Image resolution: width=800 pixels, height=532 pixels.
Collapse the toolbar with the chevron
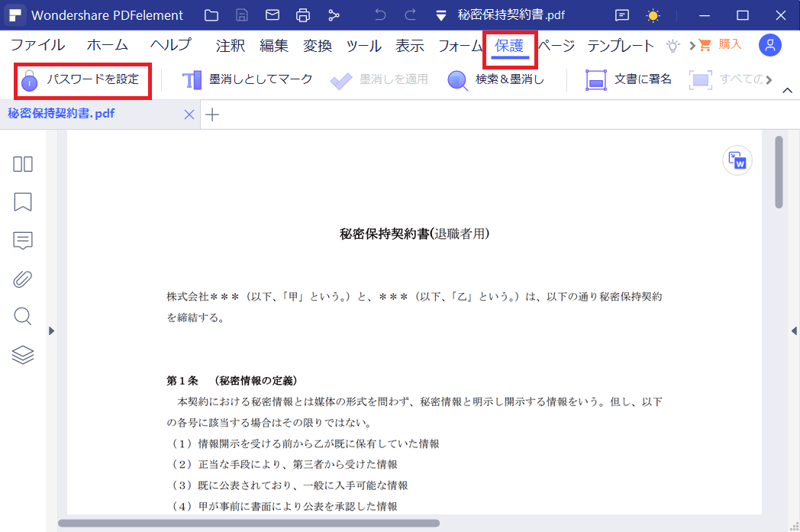click(x=787, y=89)
